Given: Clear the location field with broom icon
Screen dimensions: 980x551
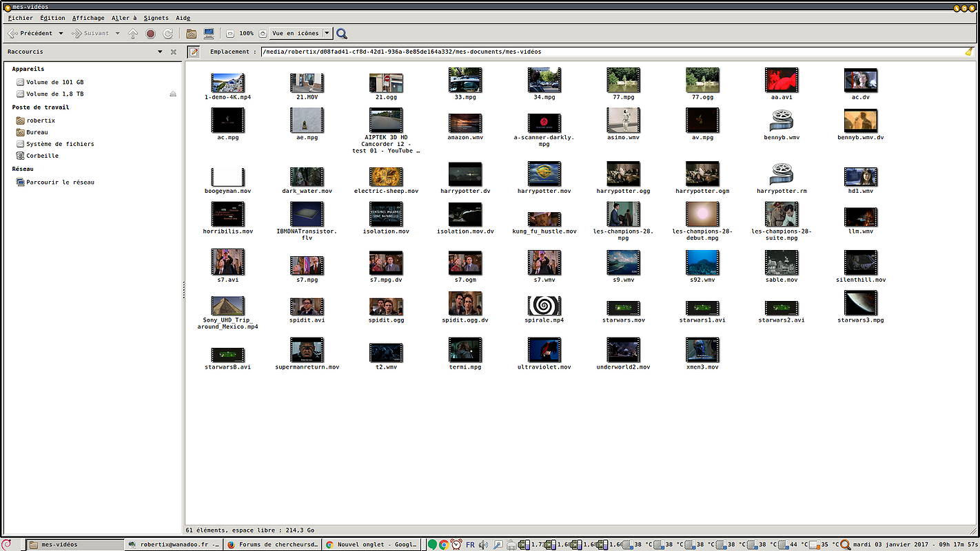Looking at the screenshot, I should [969, 52].
